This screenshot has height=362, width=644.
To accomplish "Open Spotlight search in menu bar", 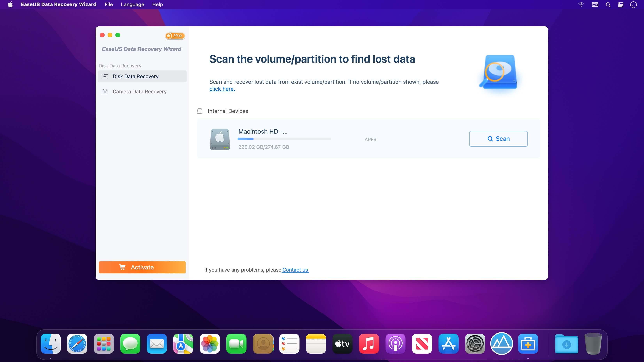I will pyautogui.click(x=608, y=4).
